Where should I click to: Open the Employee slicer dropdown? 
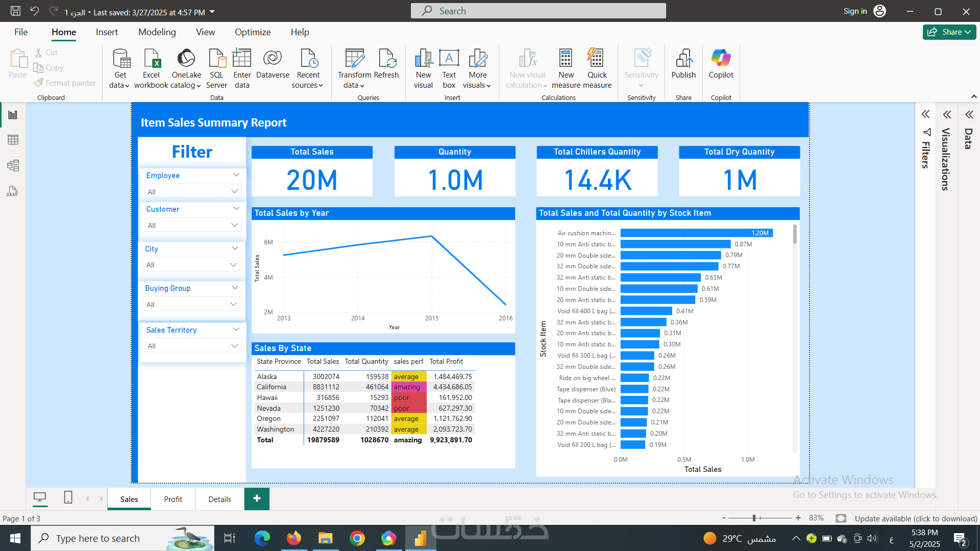click(234, 192)
